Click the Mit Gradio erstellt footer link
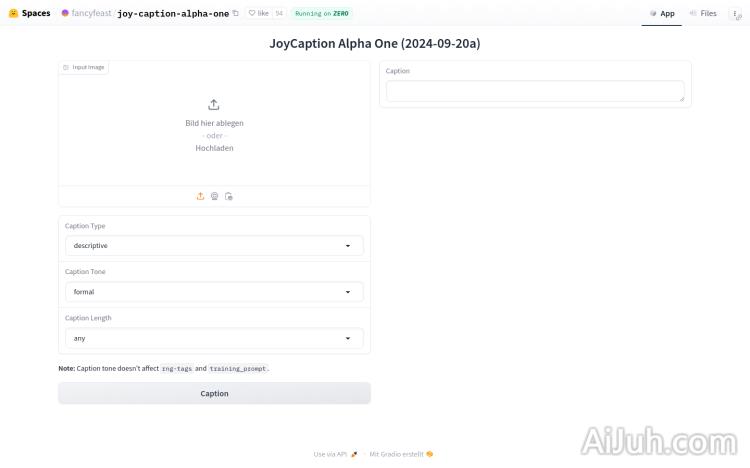The height and width of the screenshot is (468, 750). [401, 454]
